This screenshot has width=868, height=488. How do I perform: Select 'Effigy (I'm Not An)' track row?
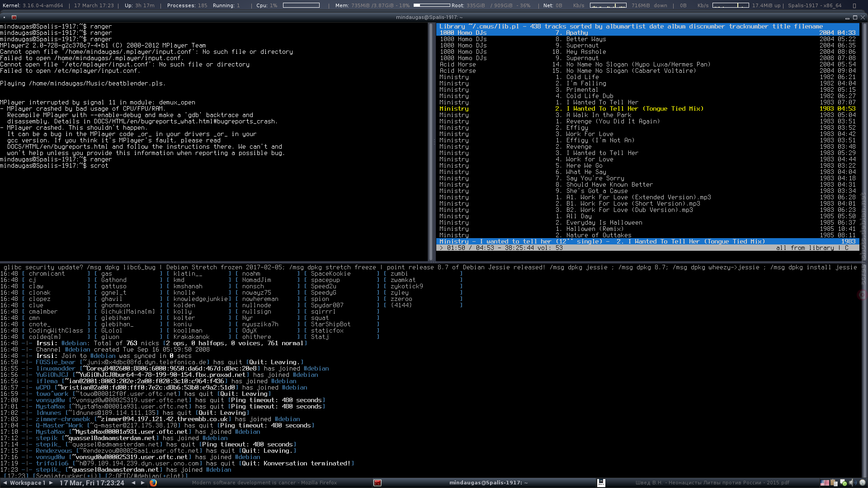647,141
